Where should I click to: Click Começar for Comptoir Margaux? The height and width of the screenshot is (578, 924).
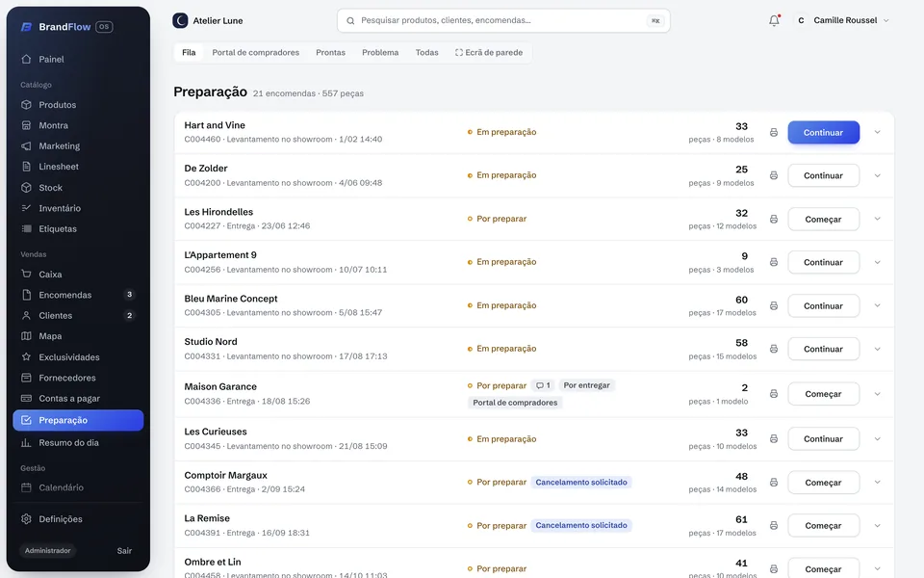click(823, 483)
